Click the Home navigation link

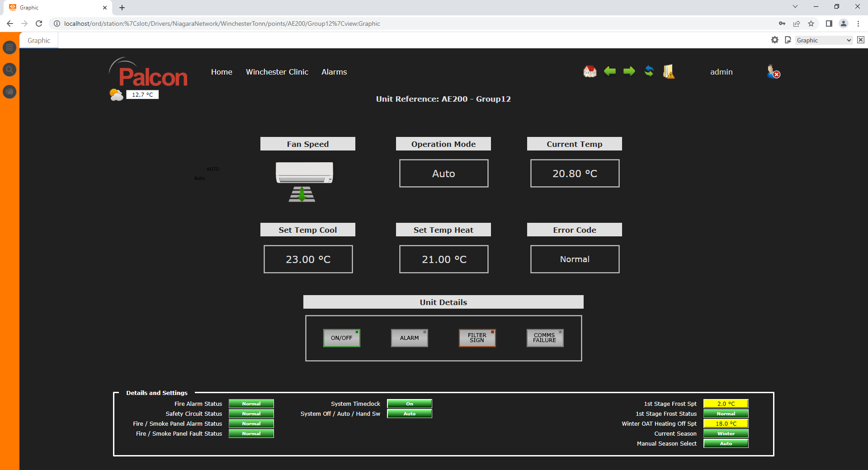[222, 72]
